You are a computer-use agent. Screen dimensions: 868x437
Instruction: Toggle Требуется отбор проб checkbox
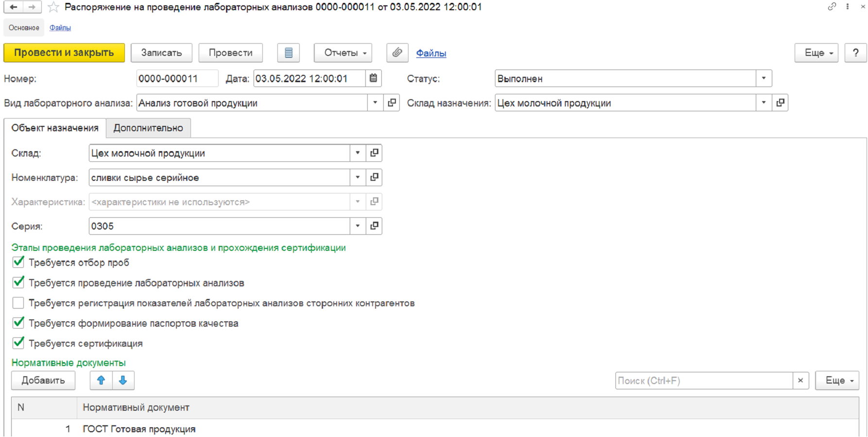[x=18, y=262]
